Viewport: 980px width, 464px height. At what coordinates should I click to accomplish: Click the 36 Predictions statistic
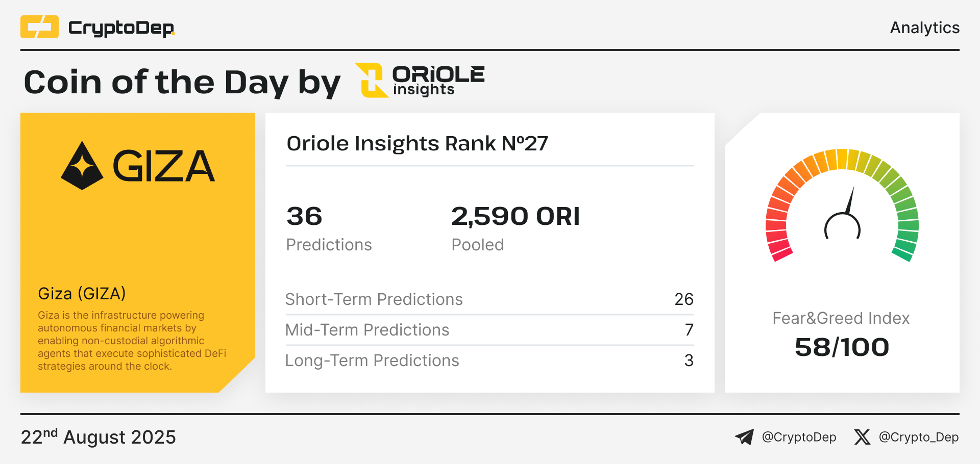pyautogui.click(x=329, y=229)
